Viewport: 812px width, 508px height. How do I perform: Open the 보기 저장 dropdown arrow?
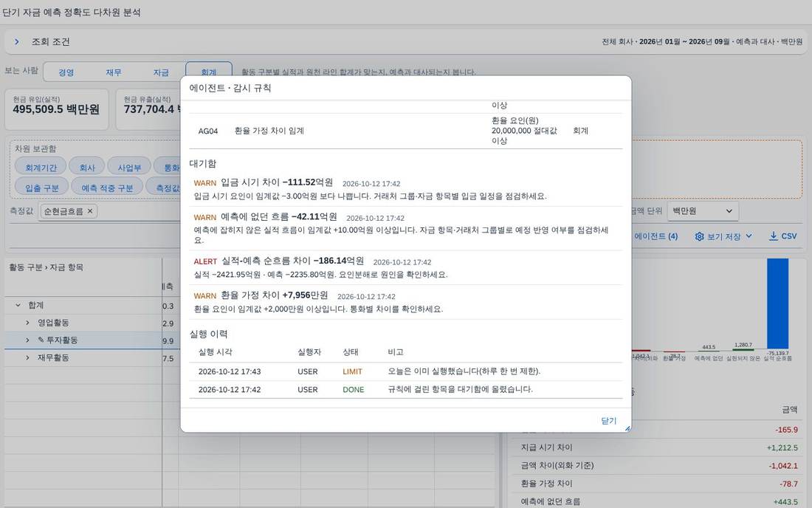pos(749,236)
